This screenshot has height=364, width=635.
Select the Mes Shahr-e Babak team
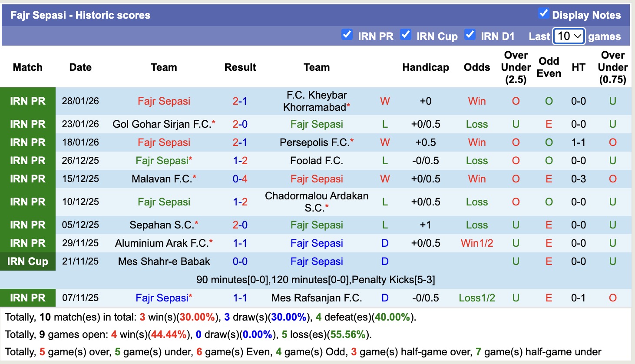click(x=164, y=261)
